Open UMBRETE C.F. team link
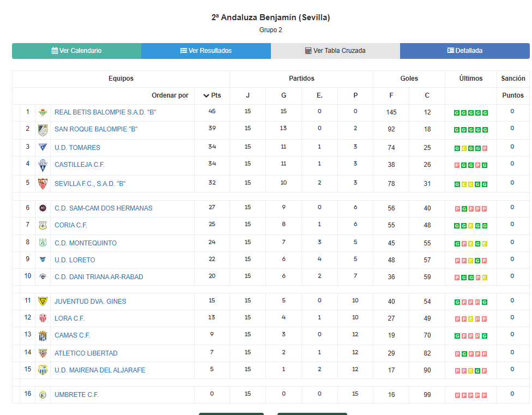The width and height of the screenshot is (532, 415). point(76,395)
